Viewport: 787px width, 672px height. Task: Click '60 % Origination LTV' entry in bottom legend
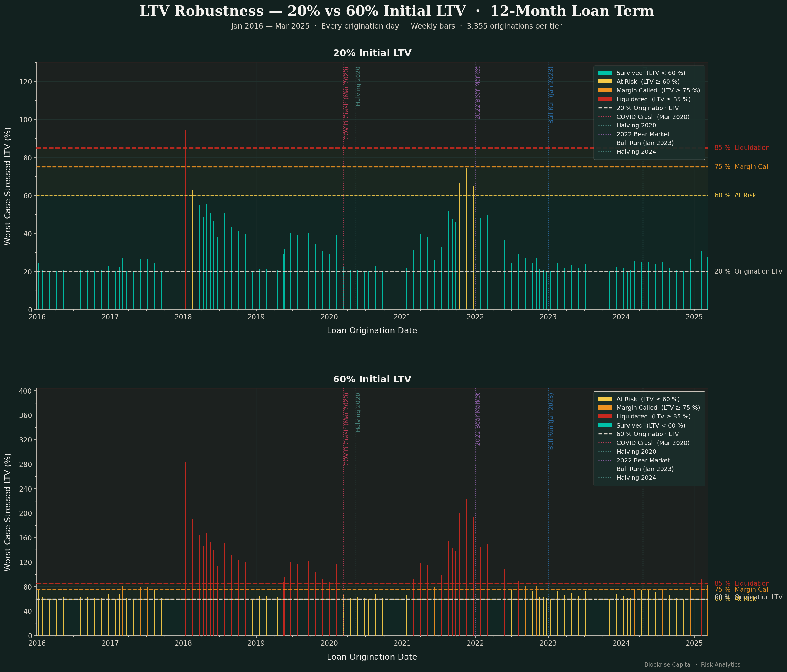(647, 434)
